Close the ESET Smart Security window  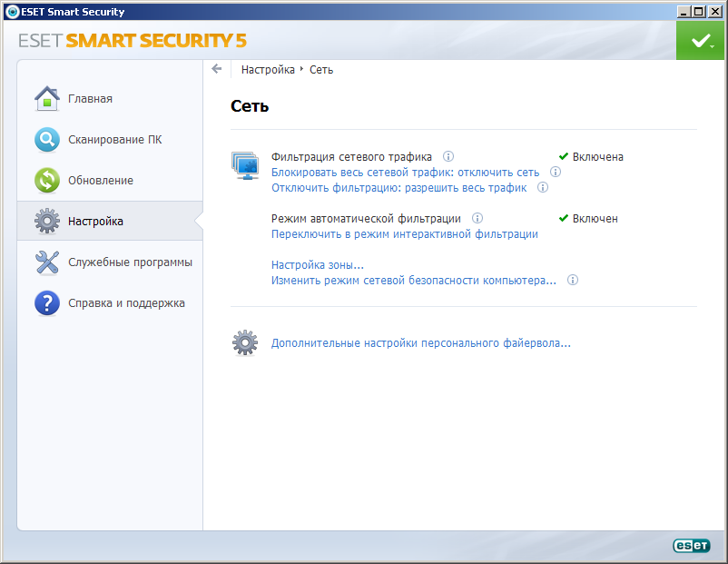pyautogui.click(x=715, y=12)
